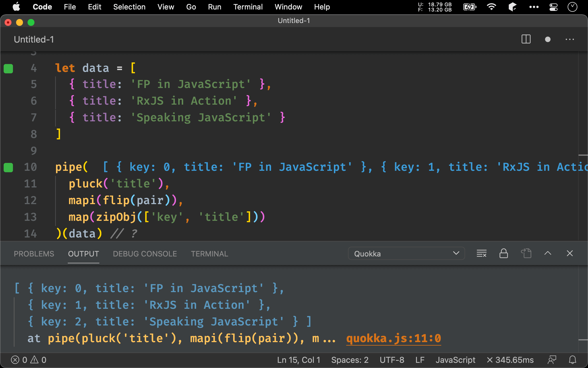
Task: Click the 'FP in JavaScript' string on line 5
Action: tap(191, 84)
